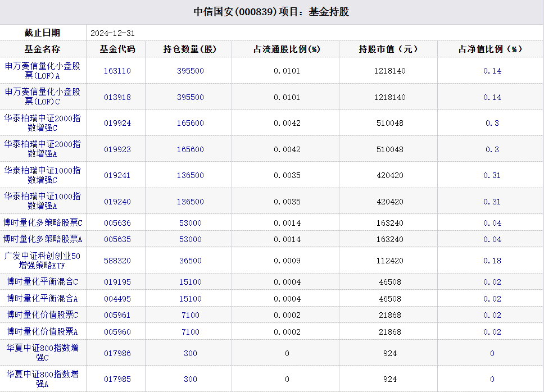Select market value 1218140 for fund 013918
Viewport: 544px width, 392px height.
pos(389,97)
